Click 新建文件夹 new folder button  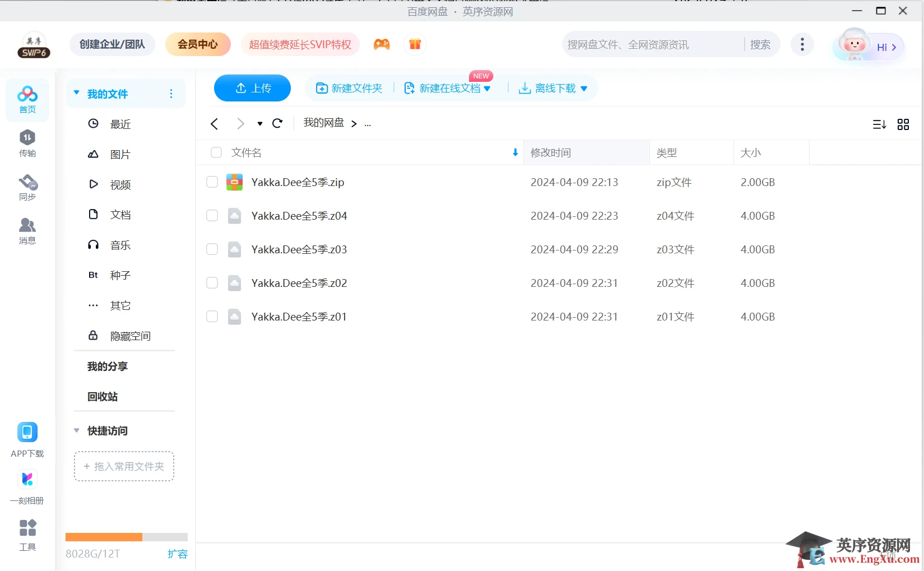(349, 88)
